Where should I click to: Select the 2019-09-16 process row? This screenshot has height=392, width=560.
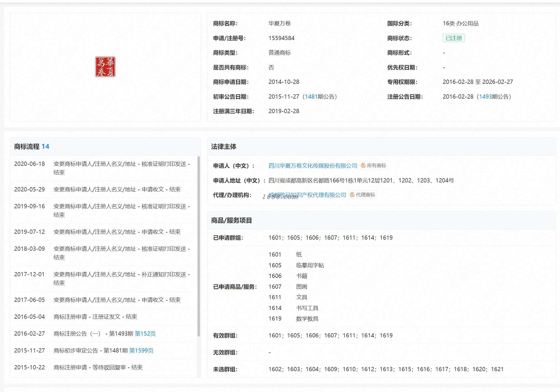tap(103, 211)
